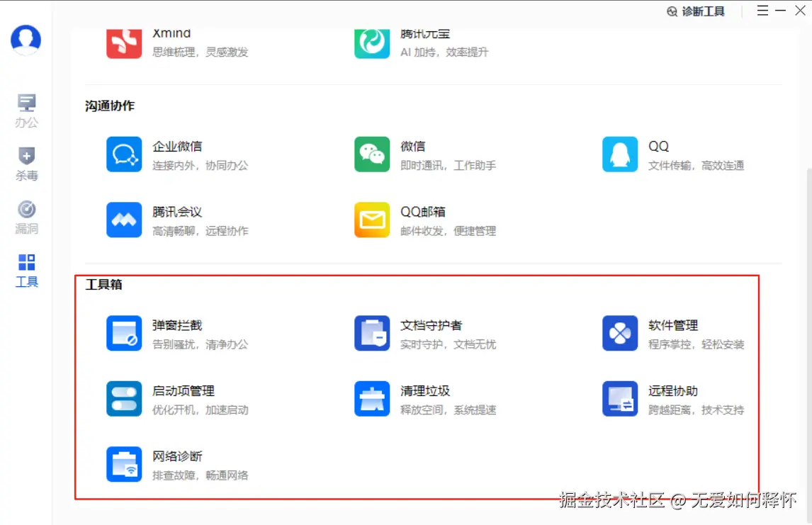Click the 启动项管理 title text
Viewport: 812px width, 525px height.
[x=184, y=391]
